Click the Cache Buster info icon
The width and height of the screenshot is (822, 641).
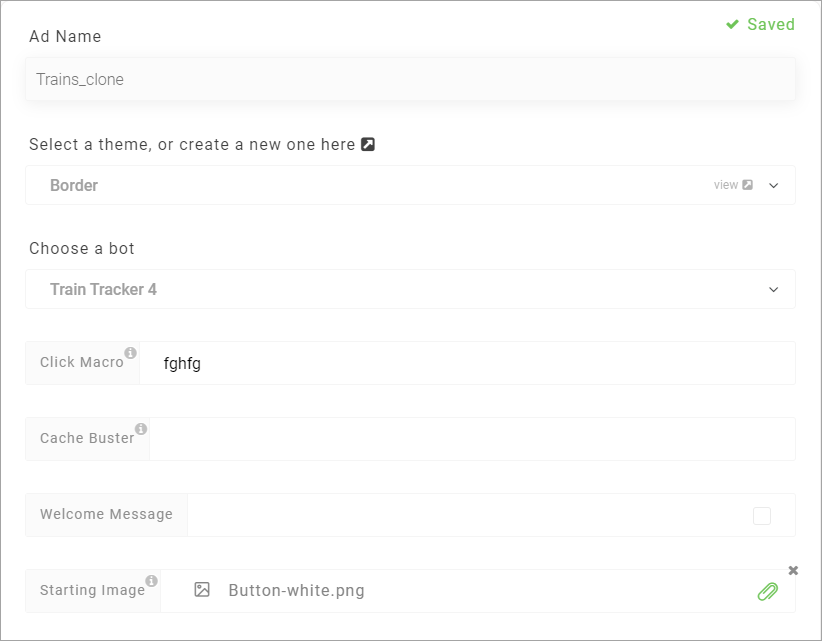[x=141, y=429]
